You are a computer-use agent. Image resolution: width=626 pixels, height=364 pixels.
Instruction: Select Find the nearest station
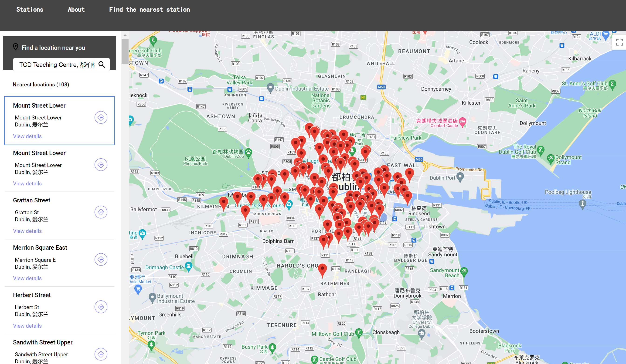point(149,10)
